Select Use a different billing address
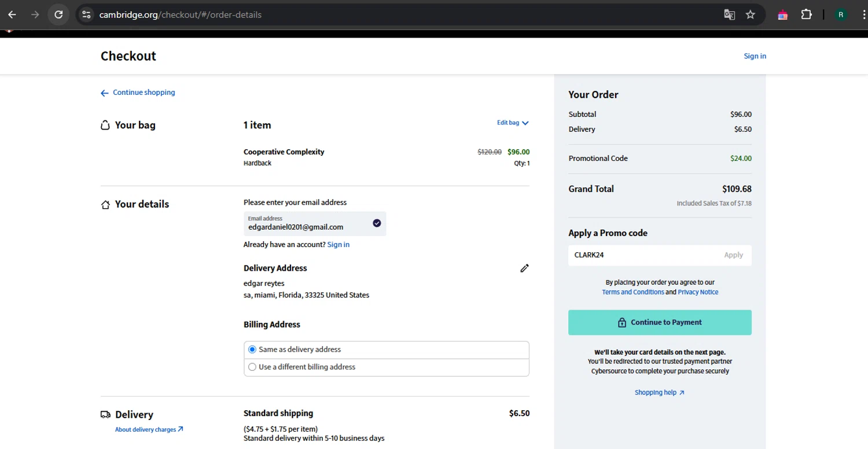 [x=252, y=367]
